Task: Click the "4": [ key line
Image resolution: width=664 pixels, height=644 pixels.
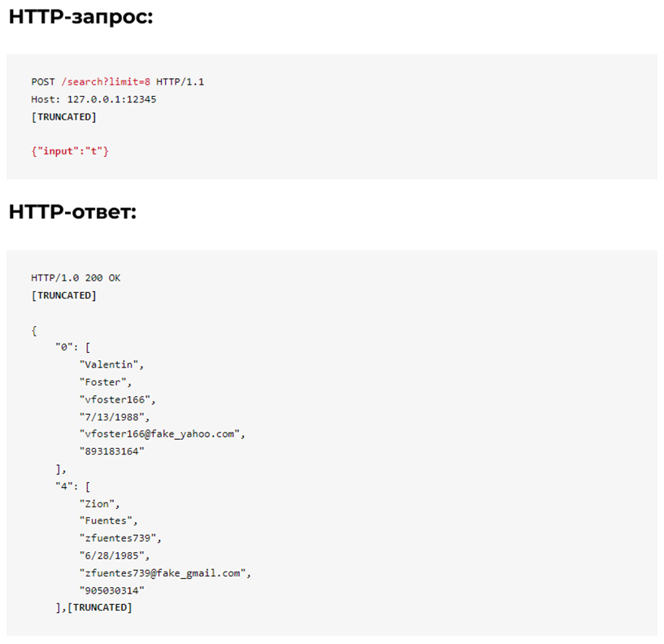Action: 73,486
